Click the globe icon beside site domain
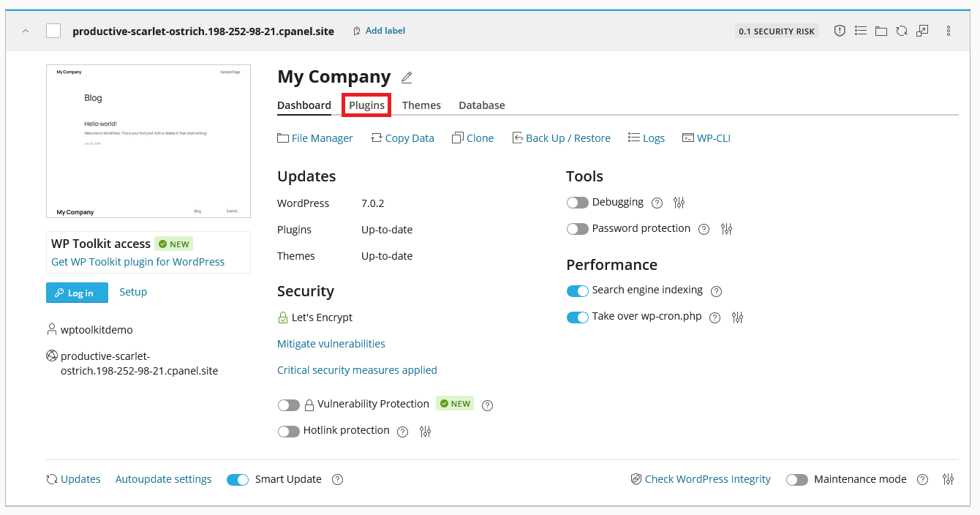The height and width of the screenshot is (515, 980). click(52, 356)
